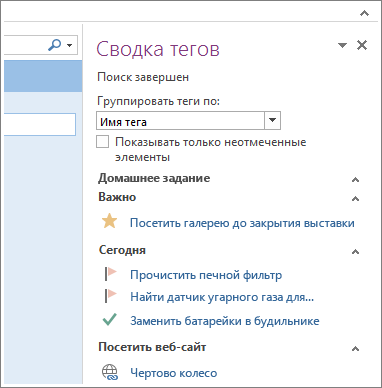
Task: Click the star Important tag icon
Action: (x=109, y=222)
